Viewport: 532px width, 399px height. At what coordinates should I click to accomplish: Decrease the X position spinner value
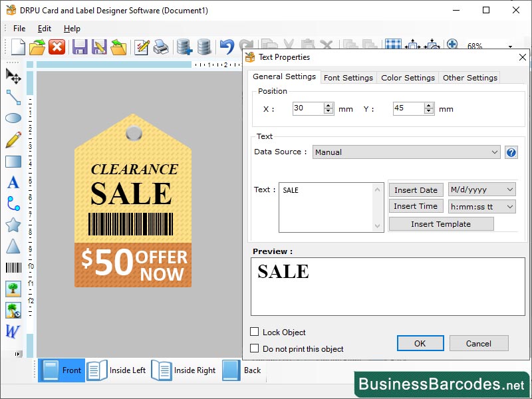(328, 112)
